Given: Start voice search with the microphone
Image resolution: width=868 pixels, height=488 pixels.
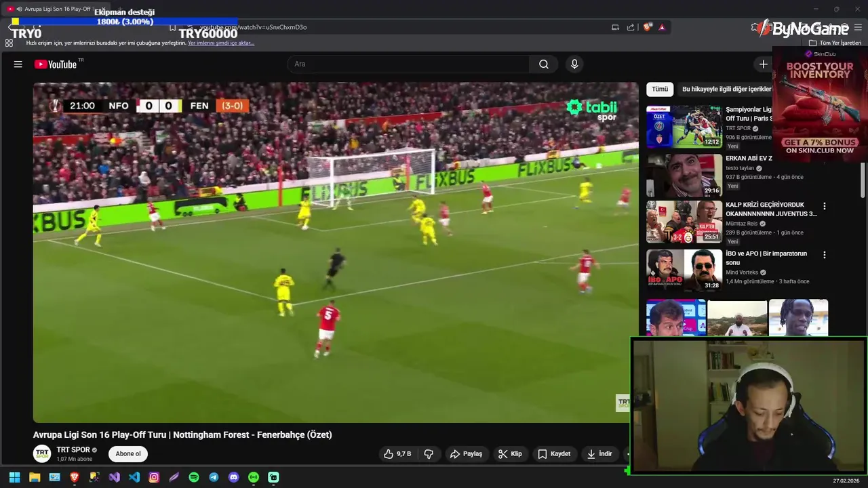Looking at the screenshot, I should 574,64.
